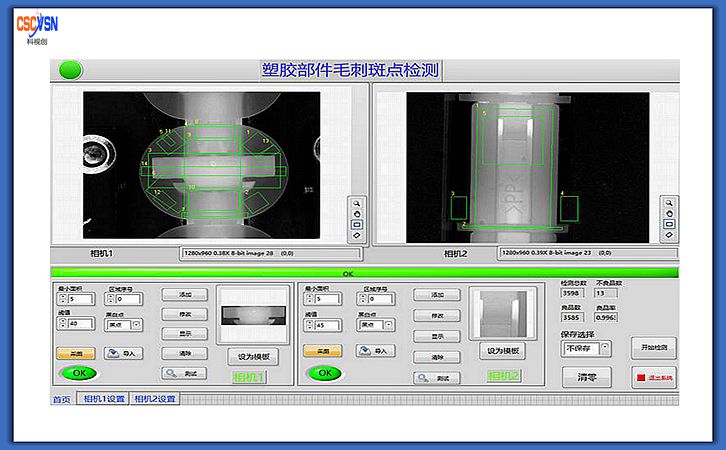Toggle the yellow 采图 capture button for camera 2

[322, 351]
